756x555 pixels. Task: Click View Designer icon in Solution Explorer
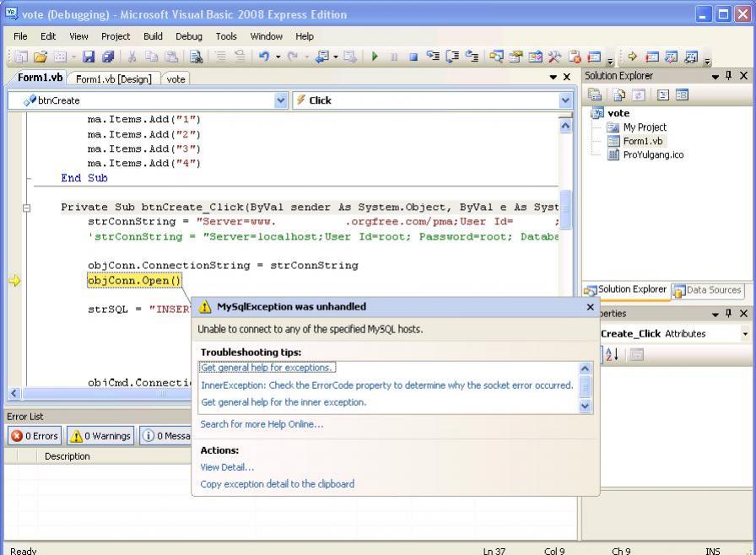tap(682, 95)
